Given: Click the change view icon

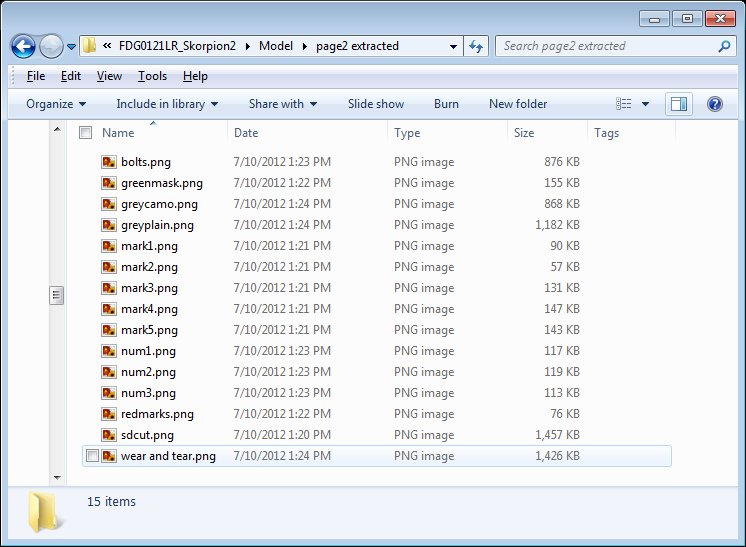Looking at the screenshot, I should click(625, 104).
